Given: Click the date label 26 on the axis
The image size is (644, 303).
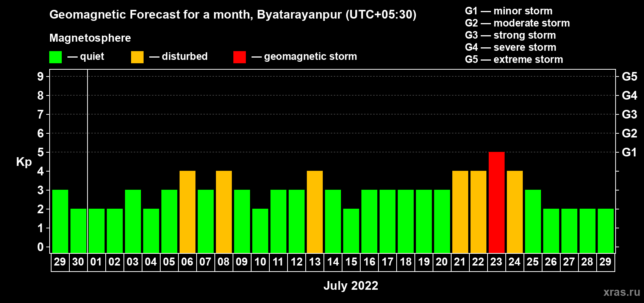Looking at the screenshot, I should pos(551,262).
